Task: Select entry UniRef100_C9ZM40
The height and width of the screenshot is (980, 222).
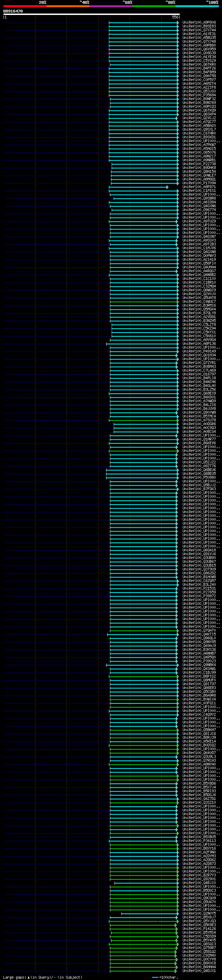Action: 199,955
